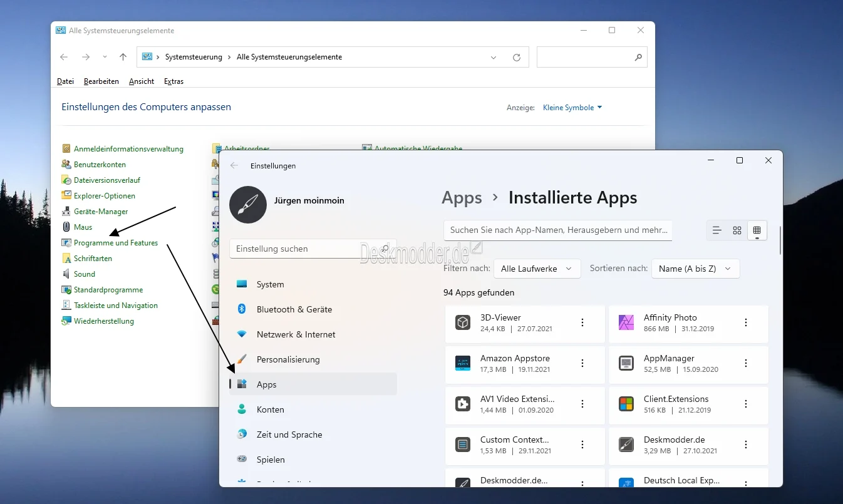This screenshot has height=504, width=843.
Task: Open more options for Deskmodder.de app
Action: pyautogui.click(x=746, y=445)
